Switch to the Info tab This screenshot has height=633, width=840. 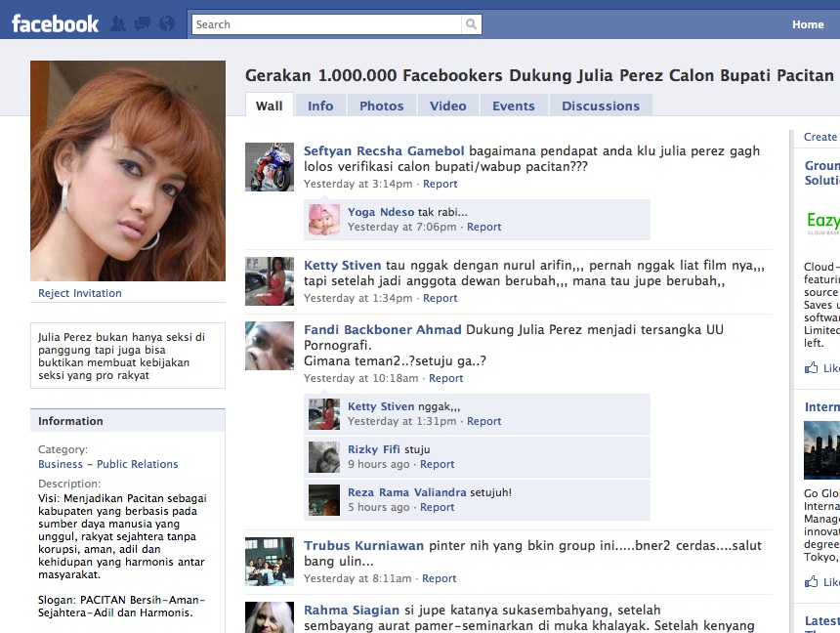point(320,105)
